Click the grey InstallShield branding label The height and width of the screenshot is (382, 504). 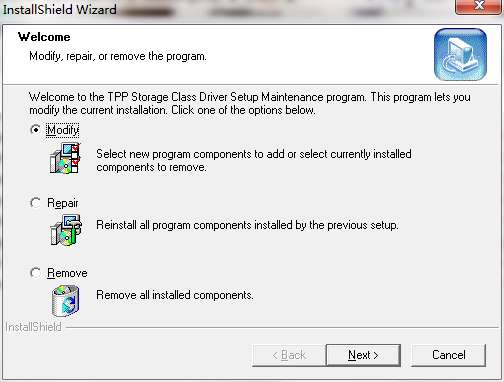(x=33, y=327)
